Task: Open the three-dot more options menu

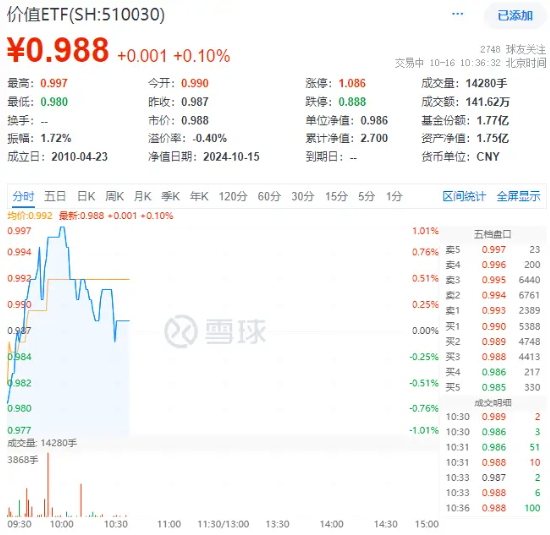Action: (x=457, y=14)
